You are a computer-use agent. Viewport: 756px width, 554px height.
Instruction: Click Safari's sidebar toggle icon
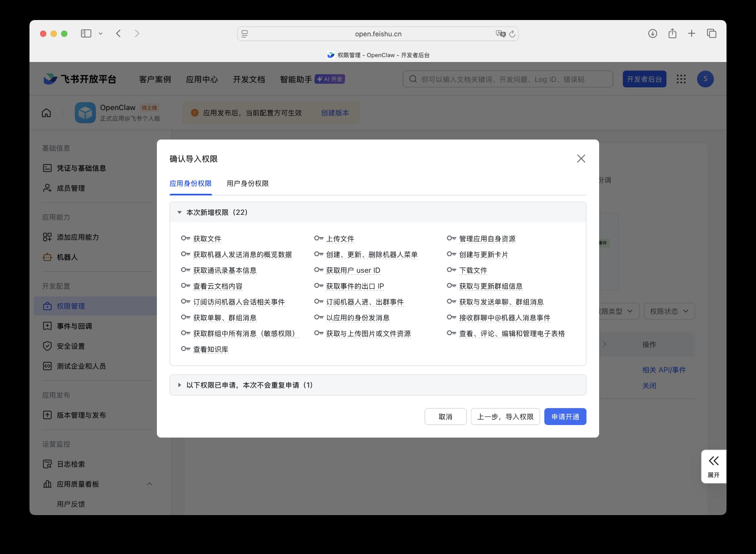point(86,34)
